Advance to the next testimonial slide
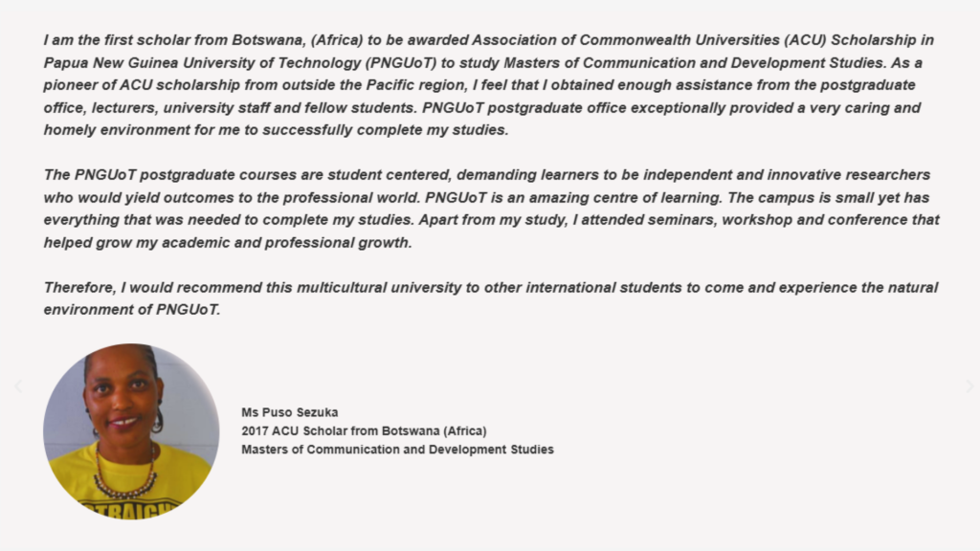980x551 pixels. tap(969, 386)
